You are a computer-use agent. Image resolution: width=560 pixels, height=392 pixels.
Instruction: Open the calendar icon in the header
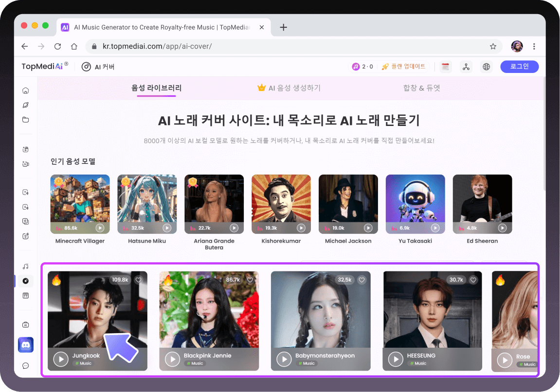point(445,67)
